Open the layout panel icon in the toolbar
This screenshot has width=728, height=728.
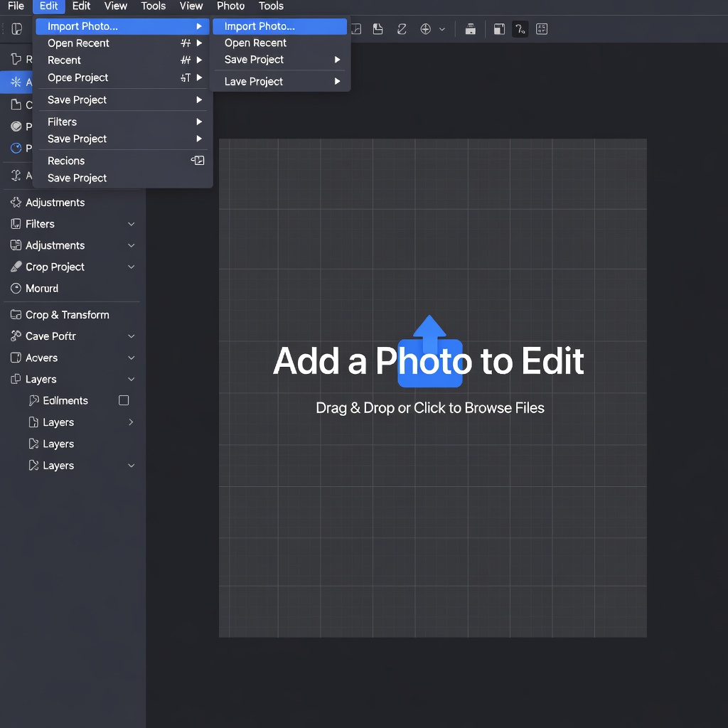click(x=499, y=28)
